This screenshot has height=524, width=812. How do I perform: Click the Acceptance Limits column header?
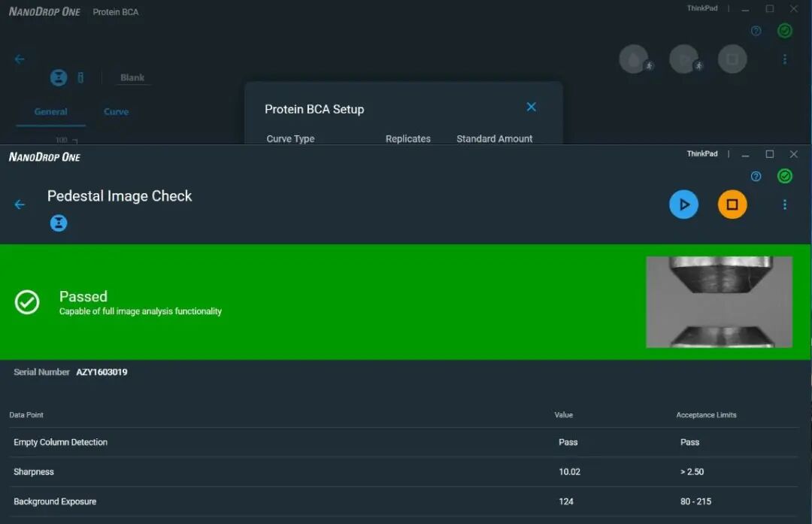(x=706, y=415)
